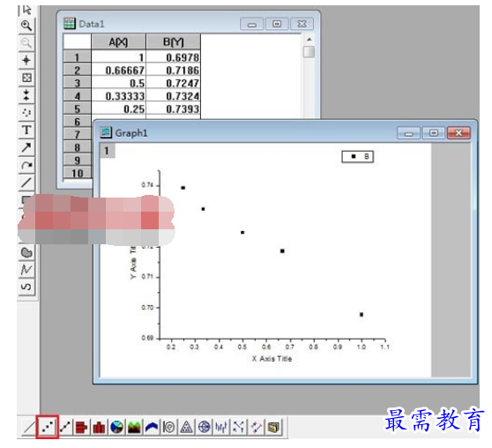Select row 5 header in Data1

coord(78,108)
